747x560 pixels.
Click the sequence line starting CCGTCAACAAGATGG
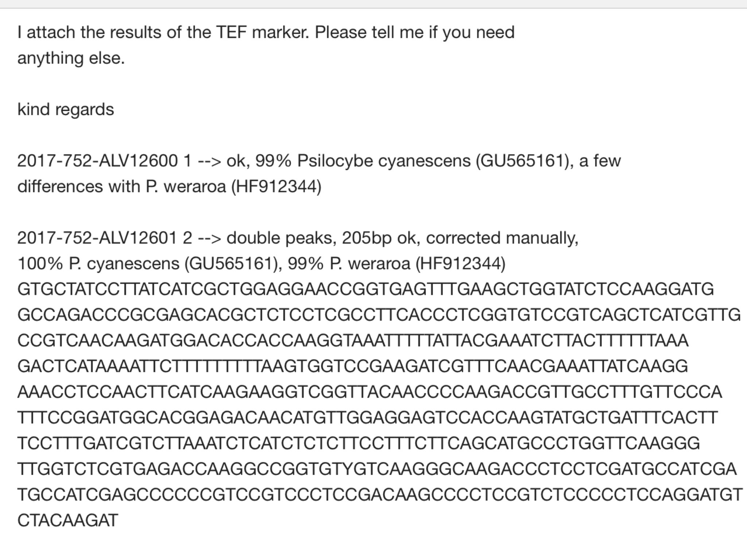pos(353,341)
